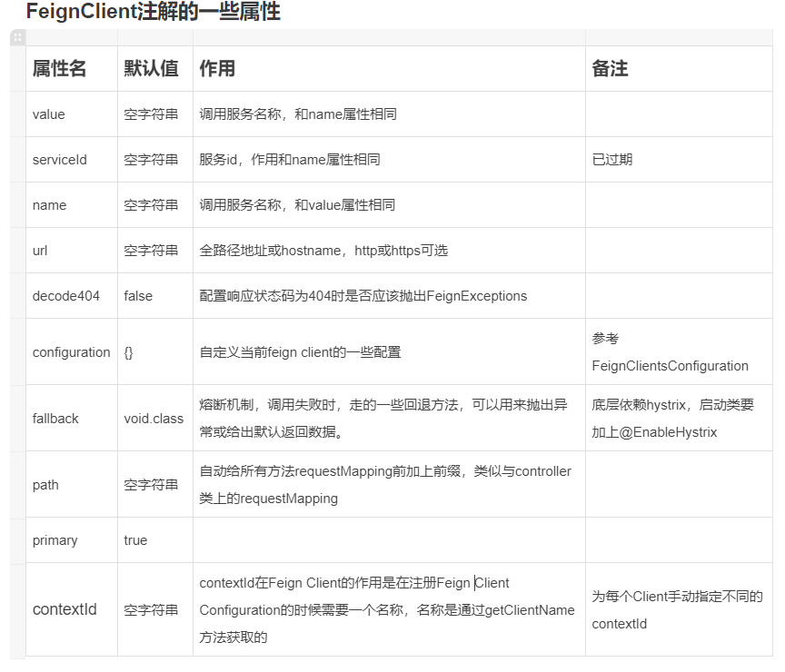Click the table drag handle icon
785x672 pixels.
(x=15, y=36)
